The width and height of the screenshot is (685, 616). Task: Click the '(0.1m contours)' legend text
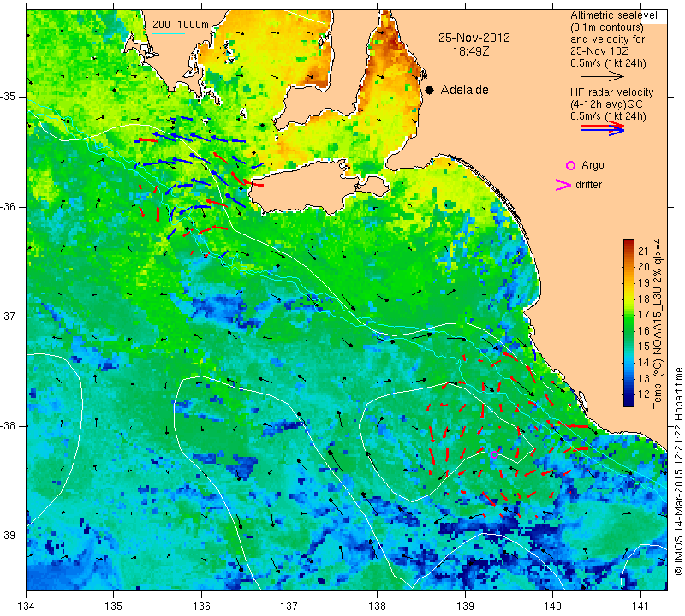pyautogui.click(x=607, y=27)
